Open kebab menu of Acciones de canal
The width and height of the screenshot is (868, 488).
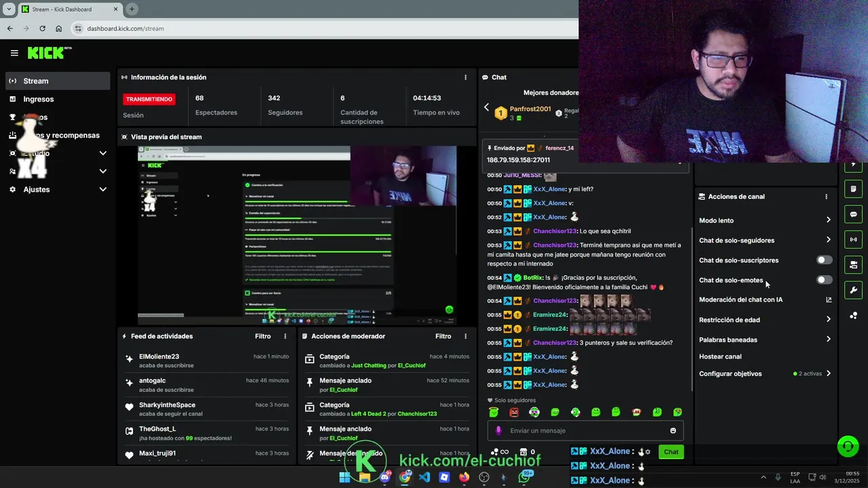[x=826, y=197]
